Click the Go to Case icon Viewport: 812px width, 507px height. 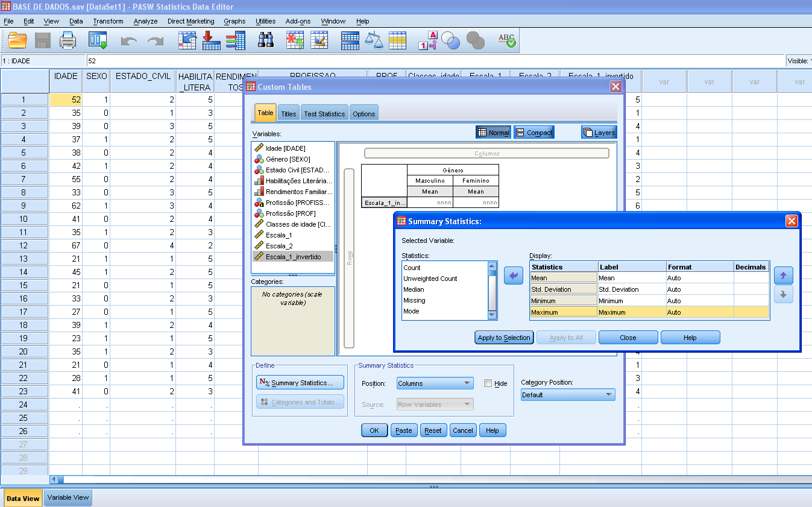point(187,40)
